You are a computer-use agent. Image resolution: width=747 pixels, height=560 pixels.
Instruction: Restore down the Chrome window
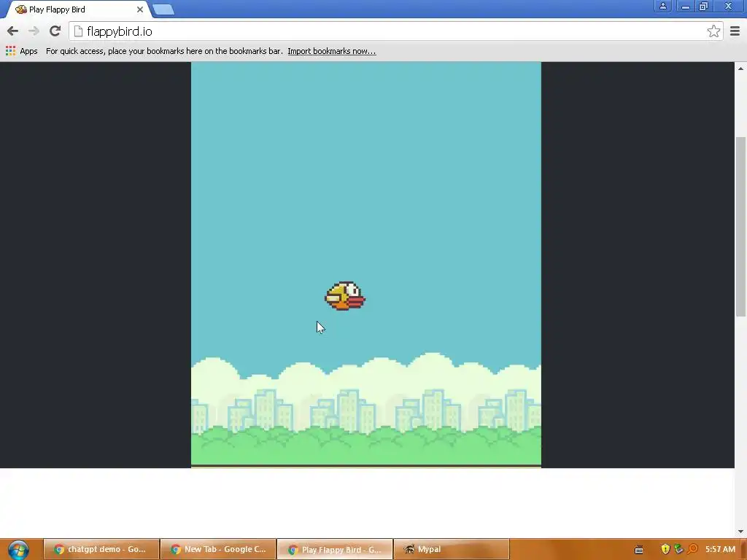tap(703, 6)
